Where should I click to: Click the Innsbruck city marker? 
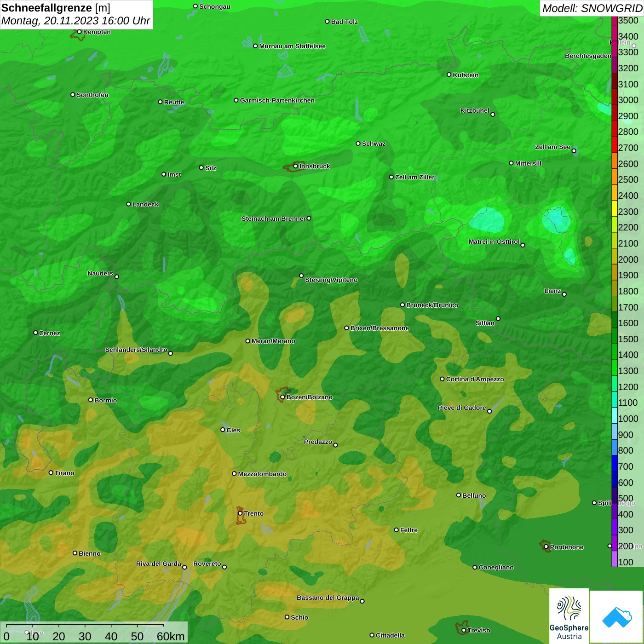(296, 166)
